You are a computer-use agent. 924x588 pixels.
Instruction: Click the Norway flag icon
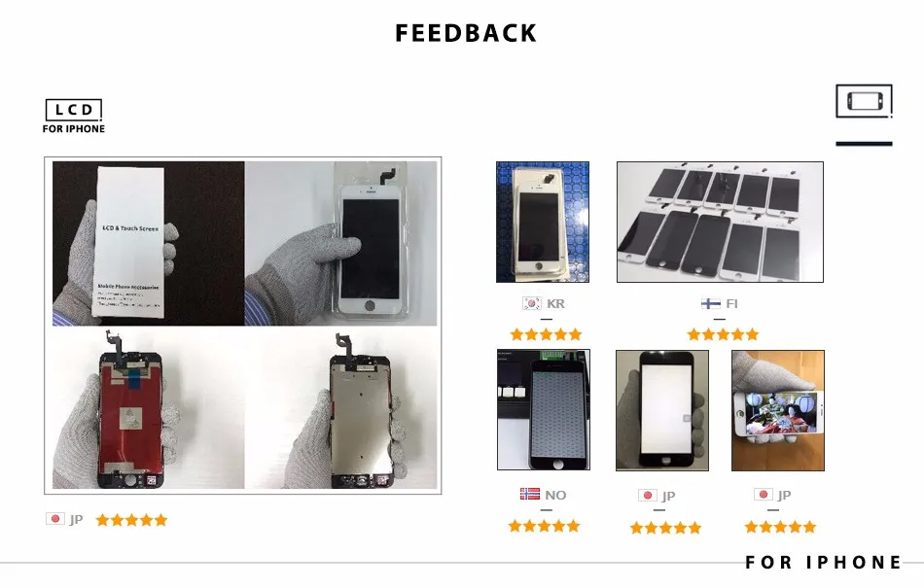(x=530, y=495)
